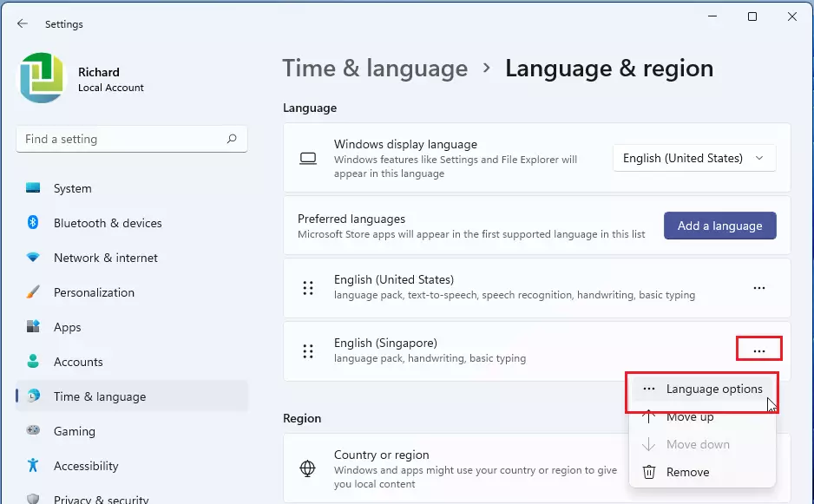Click the Find a setting search box

point(130,139)
